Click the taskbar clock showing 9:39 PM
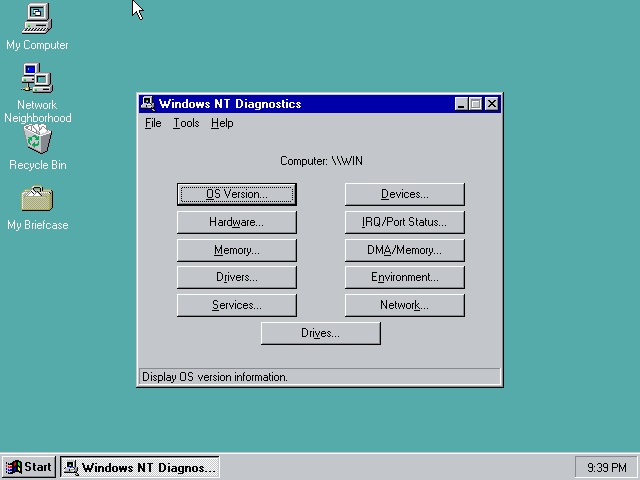The image size is (640, 480). (606, 467)
